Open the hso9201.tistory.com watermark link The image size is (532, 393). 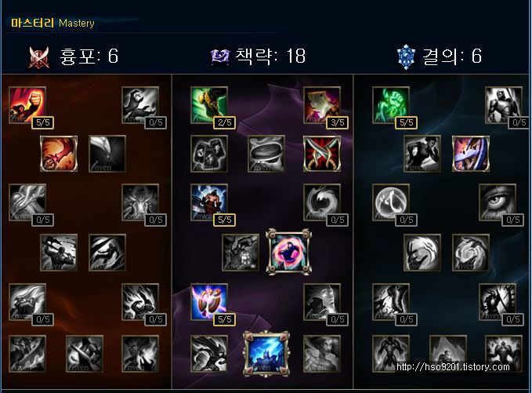453,367
